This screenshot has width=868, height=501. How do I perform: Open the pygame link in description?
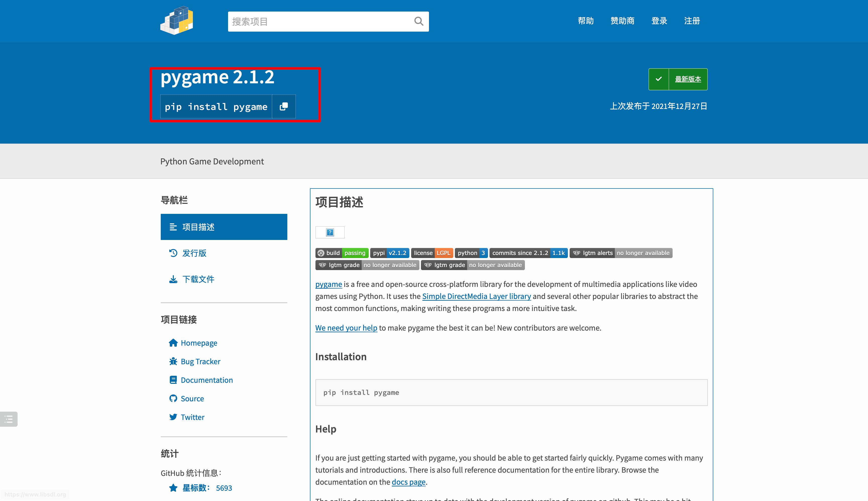[329, 284]
